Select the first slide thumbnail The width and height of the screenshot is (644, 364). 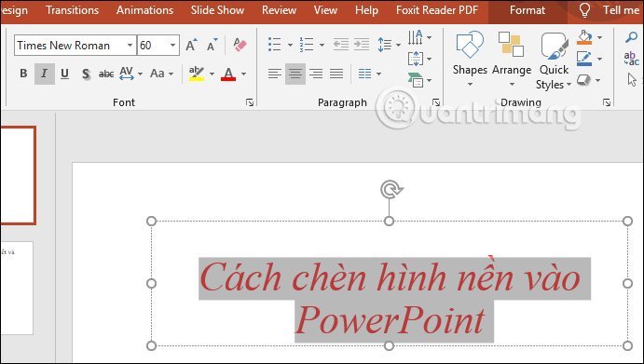click(18, 175)
